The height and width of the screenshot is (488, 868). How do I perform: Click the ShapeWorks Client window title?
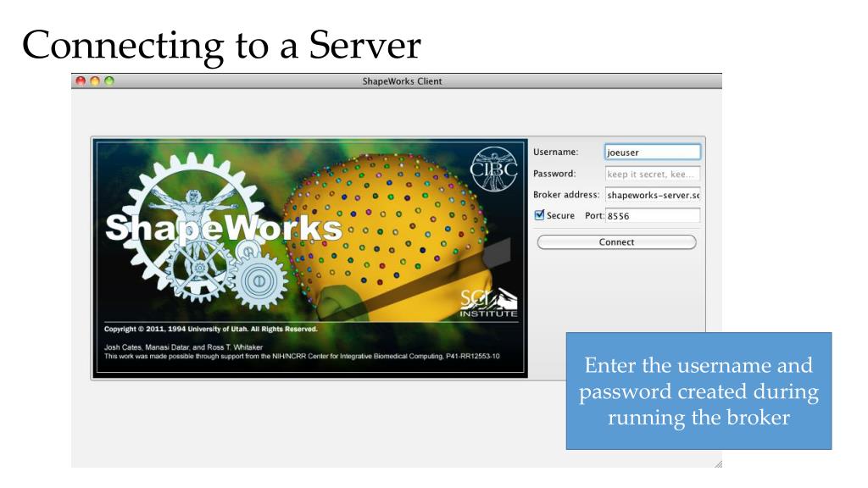tap(403, 80)
